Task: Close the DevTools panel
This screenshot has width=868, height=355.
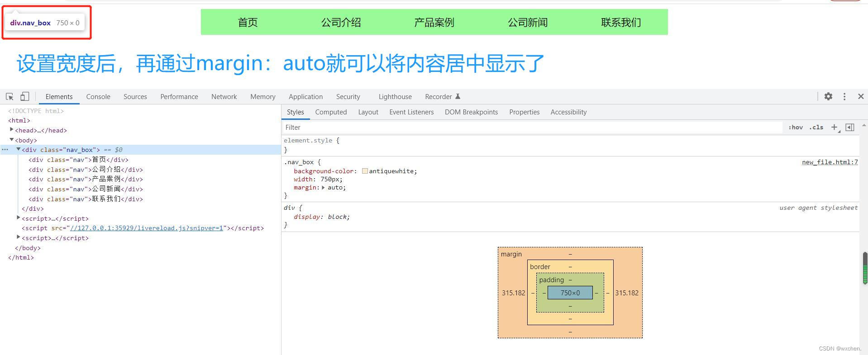Action: tap(861, 96)
